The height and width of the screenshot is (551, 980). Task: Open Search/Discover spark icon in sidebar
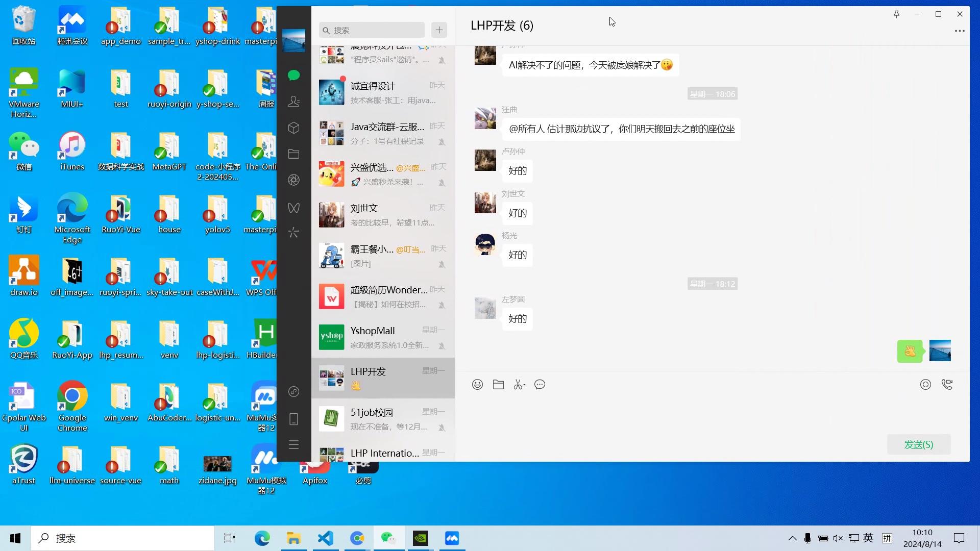(x=293, y=233)
